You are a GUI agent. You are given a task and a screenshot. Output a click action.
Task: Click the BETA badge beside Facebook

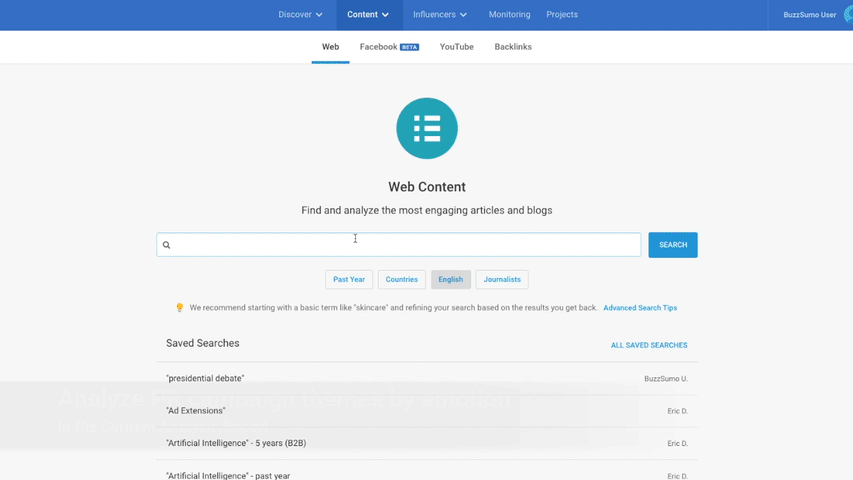(x=409, y=47)
